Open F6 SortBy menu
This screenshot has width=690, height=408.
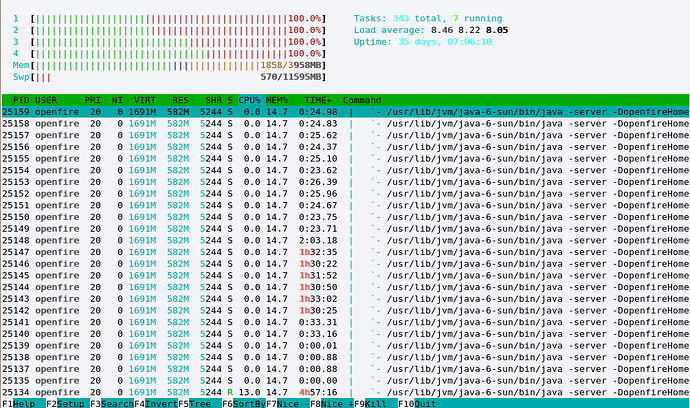point(244,404)
